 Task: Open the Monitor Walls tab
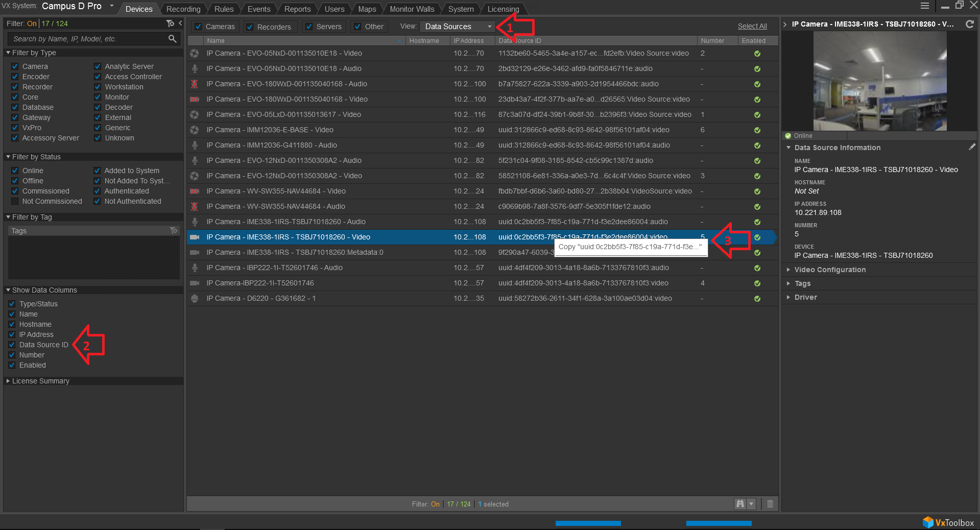click(412, 9)
